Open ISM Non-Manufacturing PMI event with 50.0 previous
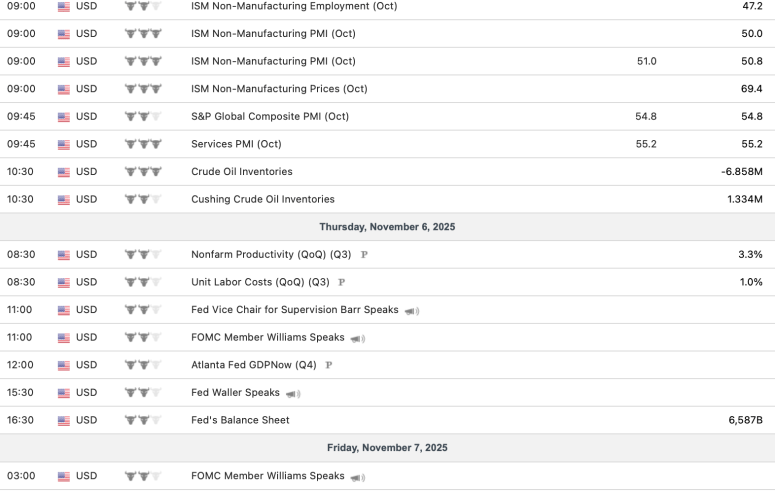 pos(273,34)
